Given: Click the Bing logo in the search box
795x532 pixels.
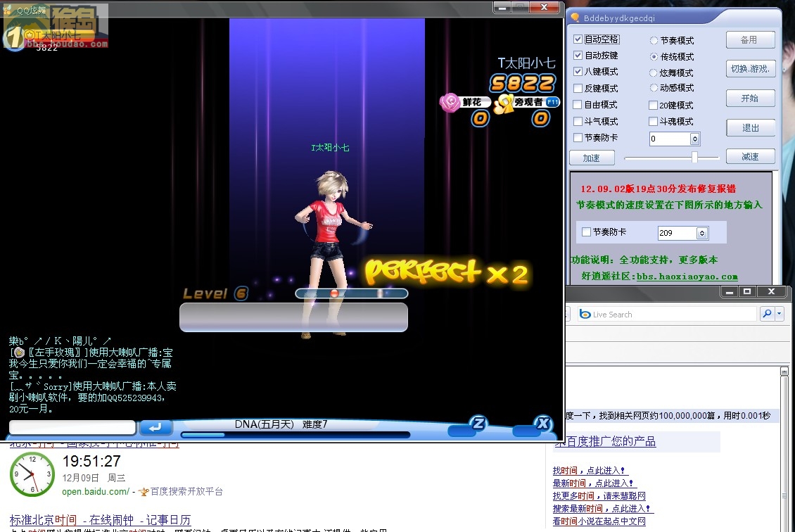Looking at the screenshot, I should pyautogui.click(x=585, y=315).
